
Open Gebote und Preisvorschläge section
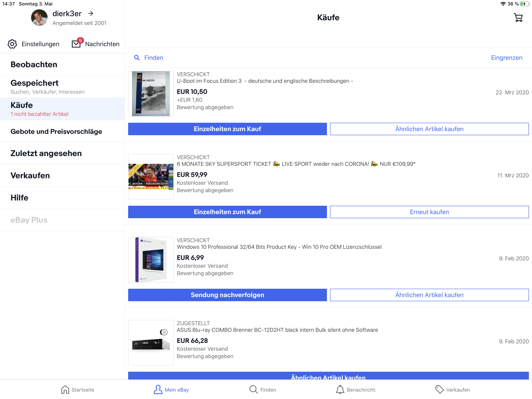[56, 131]
